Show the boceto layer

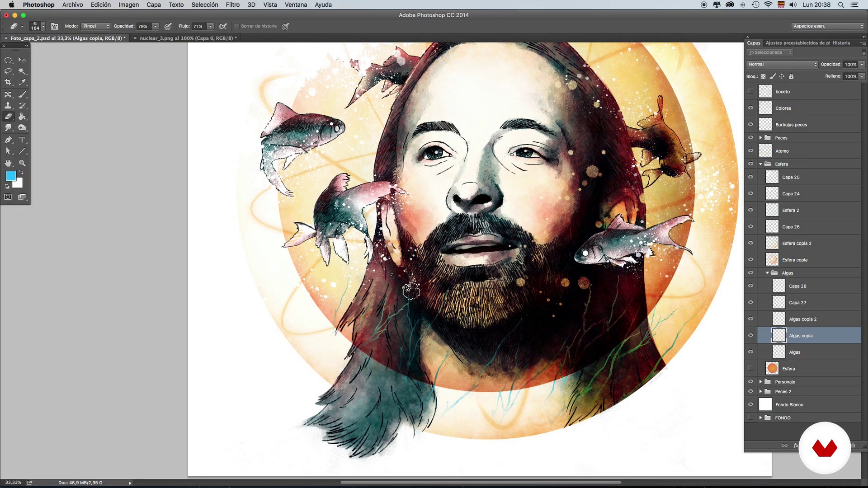750,91
